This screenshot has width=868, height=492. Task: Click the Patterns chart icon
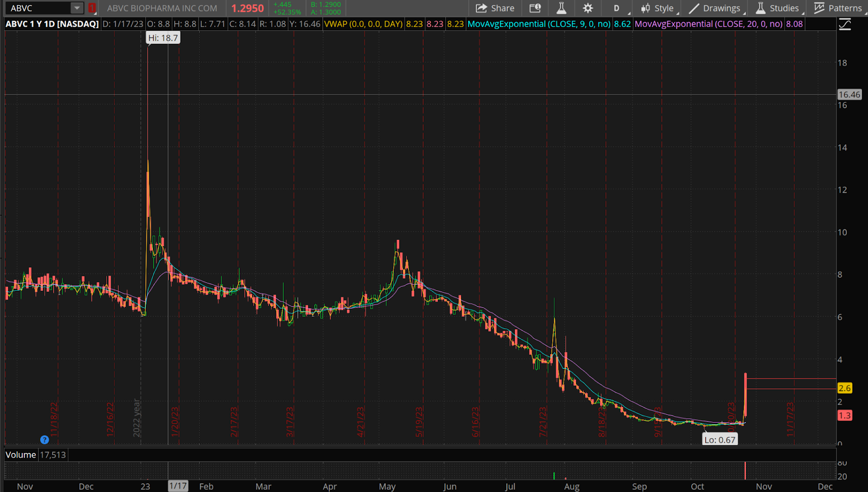coord(819,8)
